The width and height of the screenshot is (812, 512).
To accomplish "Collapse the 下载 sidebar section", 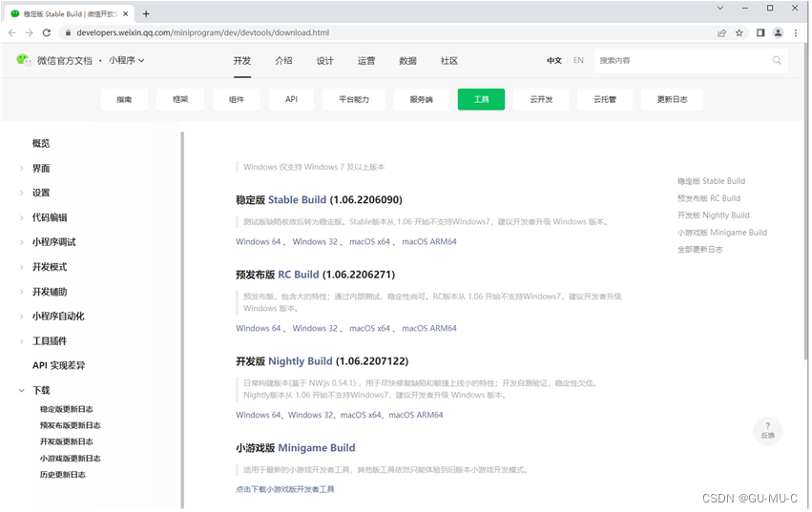I will point(21,390).
